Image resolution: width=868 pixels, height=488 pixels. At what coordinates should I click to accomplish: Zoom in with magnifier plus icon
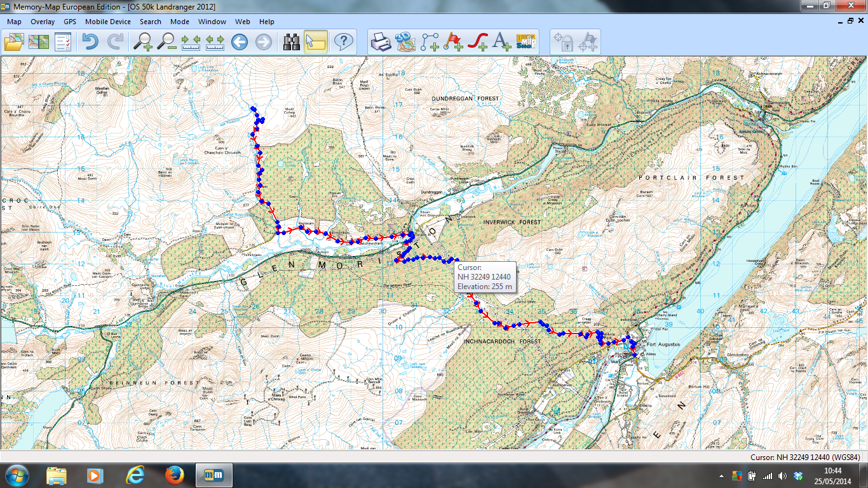[142, 42]
